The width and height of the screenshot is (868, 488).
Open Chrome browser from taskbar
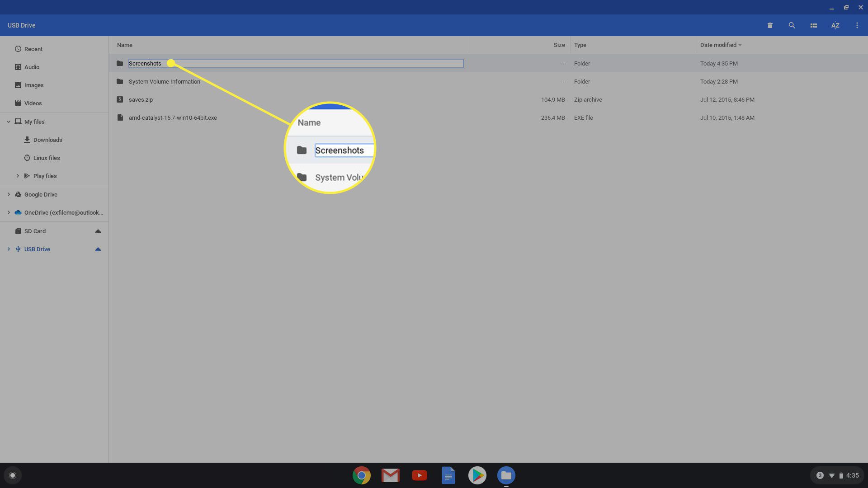(361, 475)
